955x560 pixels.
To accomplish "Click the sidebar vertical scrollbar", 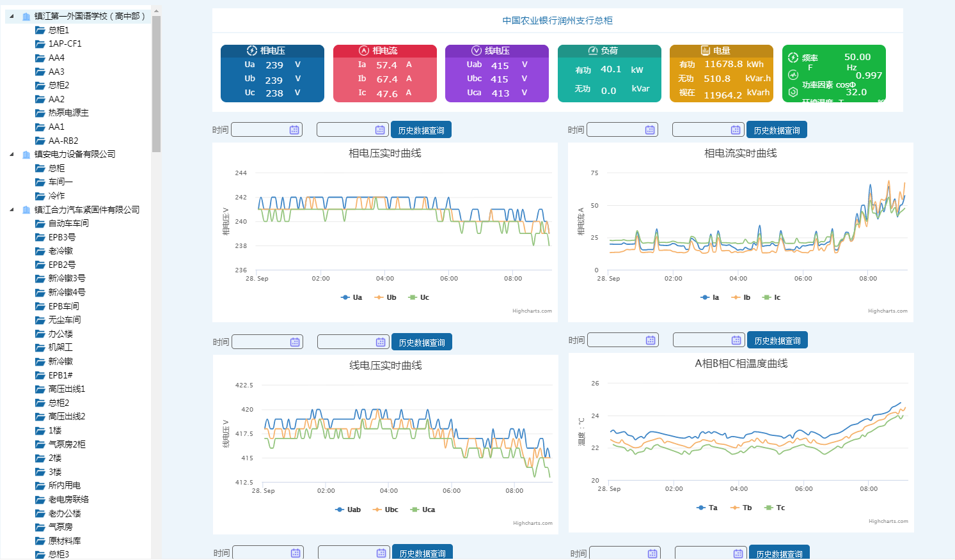I will pos(156,83).
